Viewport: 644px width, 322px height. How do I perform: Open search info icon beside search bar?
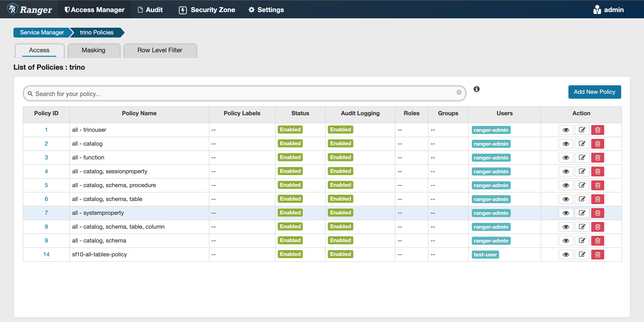pos(477,89)
